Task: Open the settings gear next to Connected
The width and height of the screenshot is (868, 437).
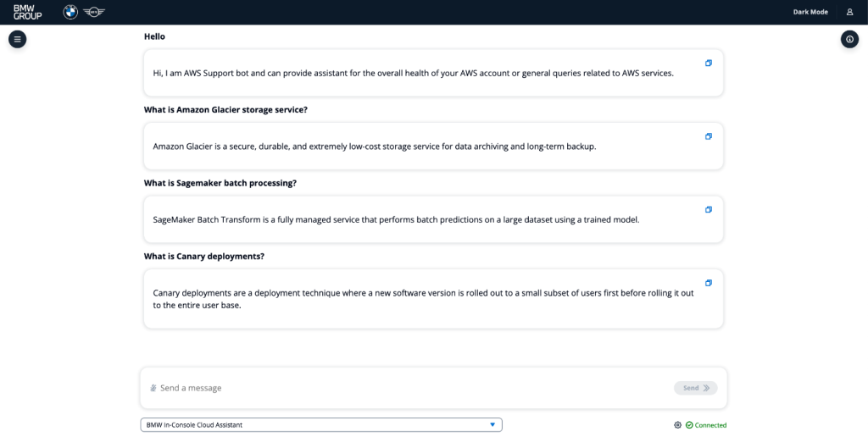Action: pos(677,425)
